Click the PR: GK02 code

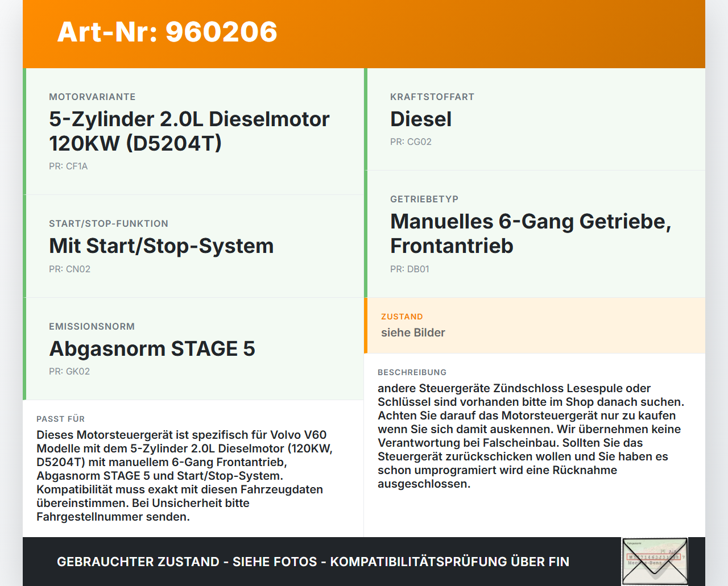click(x=69, y=372)
